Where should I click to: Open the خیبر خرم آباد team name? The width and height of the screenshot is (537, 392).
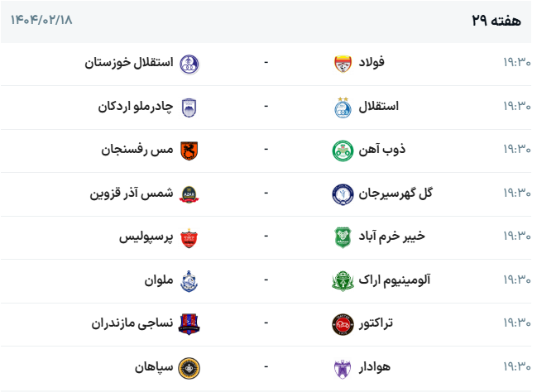point(394,237)
